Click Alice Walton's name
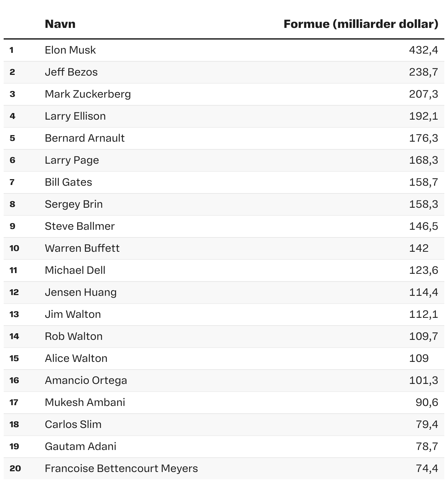Screen dimensions: 448x483 (76, 358)
